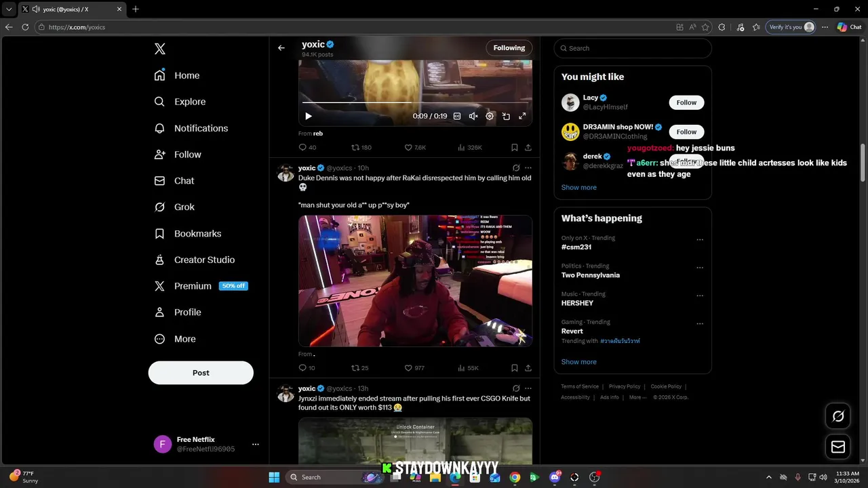Open Premium in sidebar
Image resolution: width=868 pixels, height=488 pixels.
click(x=201, y=286)
